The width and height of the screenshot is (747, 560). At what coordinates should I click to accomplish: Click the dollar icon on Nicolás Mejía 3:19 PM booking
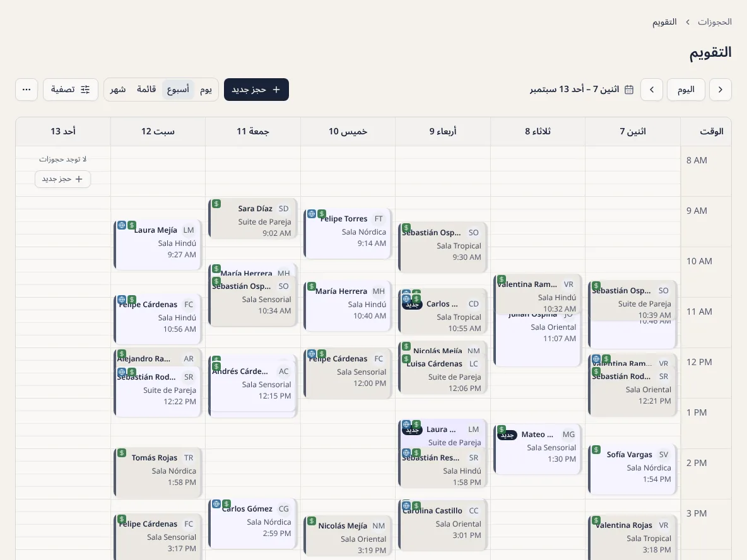click(x=312, y=521)
